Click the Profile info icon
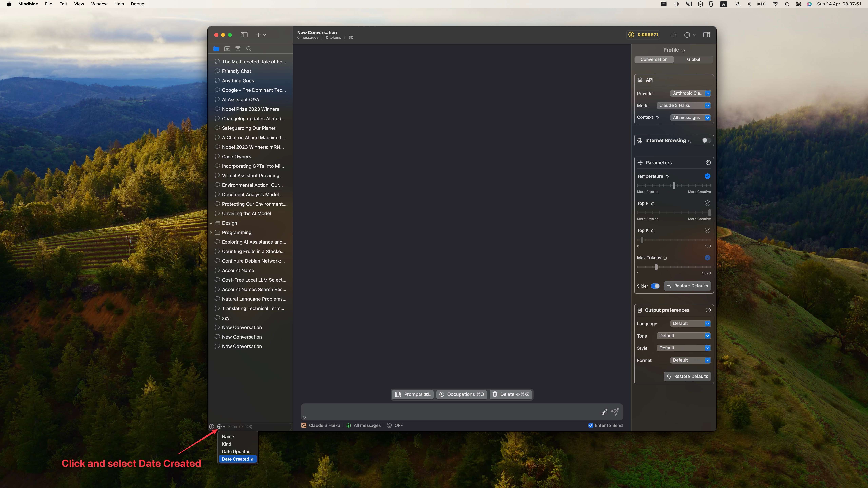868x488 pixels. (x=683, y=50)
